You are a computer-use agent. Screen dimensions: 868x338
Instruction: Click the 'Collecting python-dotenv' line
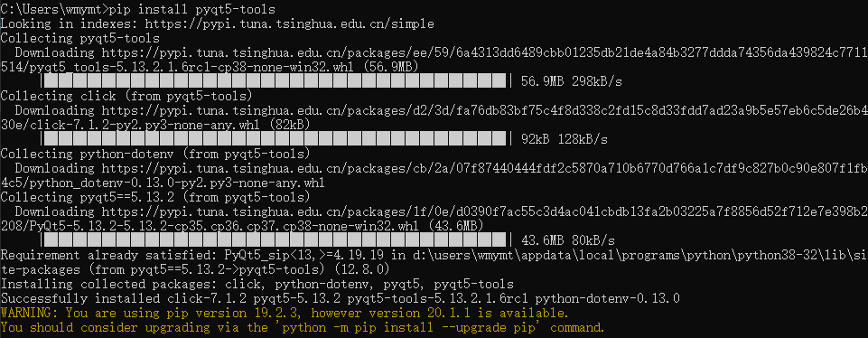(x=155, y=154)
